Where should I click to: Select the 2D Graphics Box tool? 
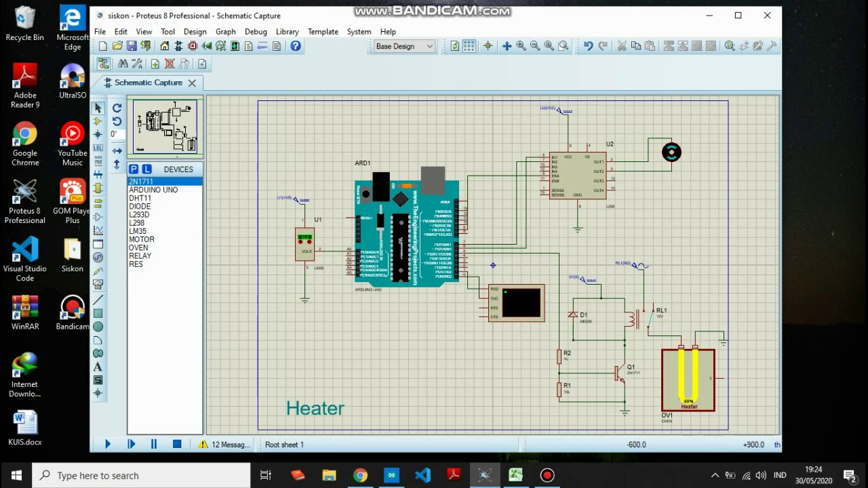pos(98,313)
